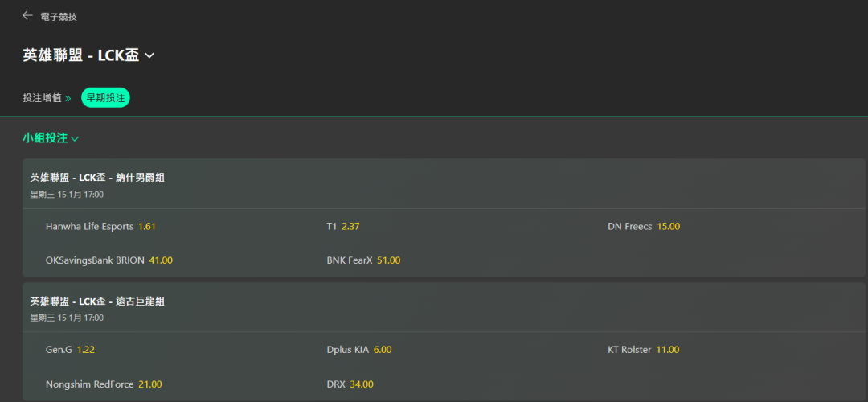Click the 遠古巨龍組 match date 星期三 15 1月

pyautogui.click(x=67, y=318)
